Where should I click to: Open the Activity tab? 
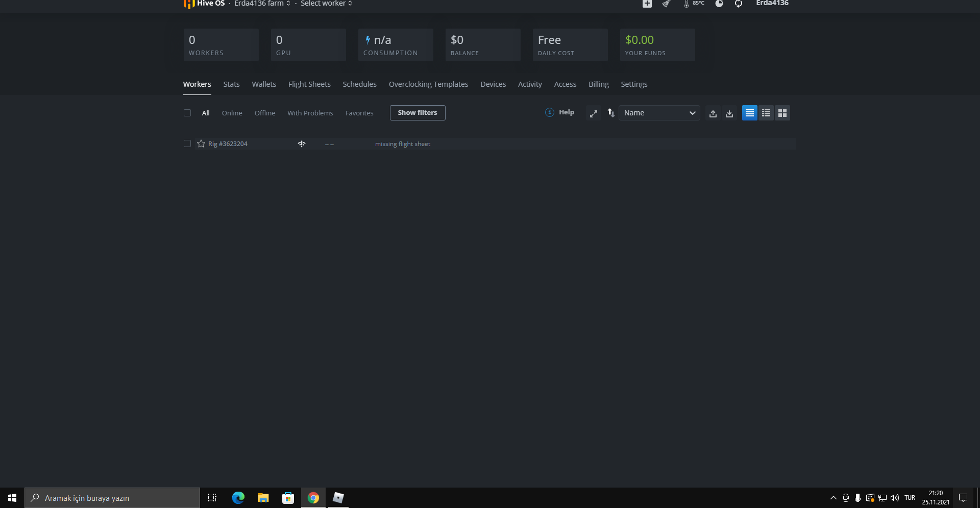[x=530, y=84]
